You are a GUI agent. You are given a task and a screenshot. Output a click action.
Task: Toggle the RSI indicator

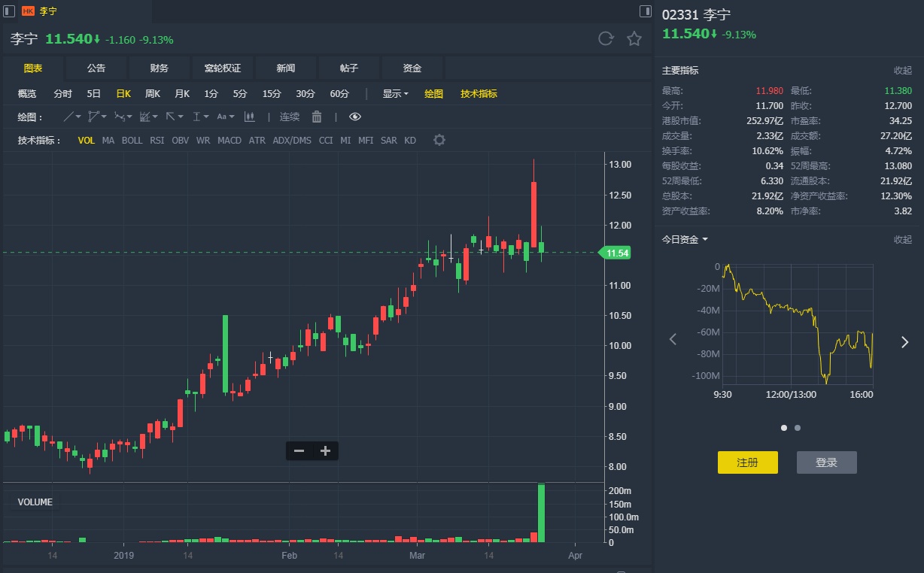(x=157, y=141)
